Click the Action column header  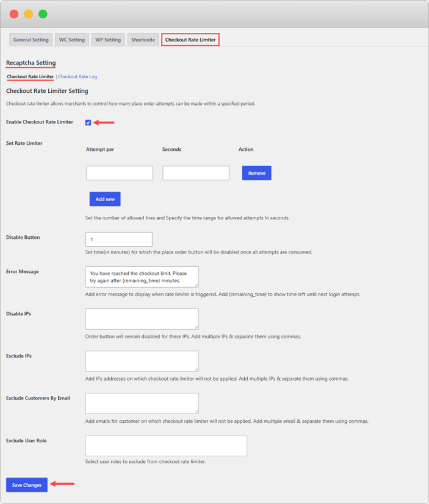[x=246, y=150]
